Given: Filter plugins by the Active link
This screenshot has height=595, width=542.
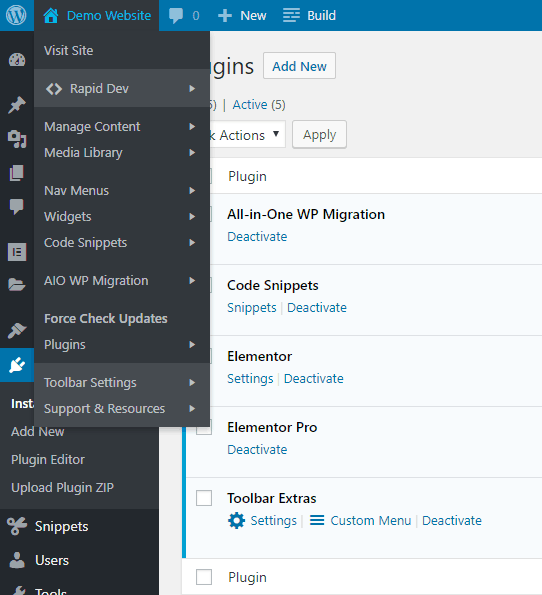Looking at the screenshot, I should (x=250, y=105).
